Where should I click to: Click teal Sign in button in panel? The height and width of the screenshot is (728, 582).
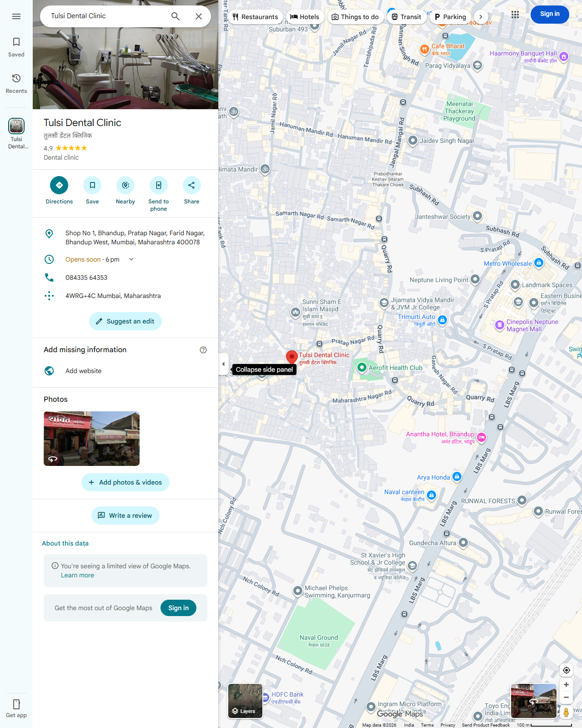pyautogui.click(x=178, y=608)
